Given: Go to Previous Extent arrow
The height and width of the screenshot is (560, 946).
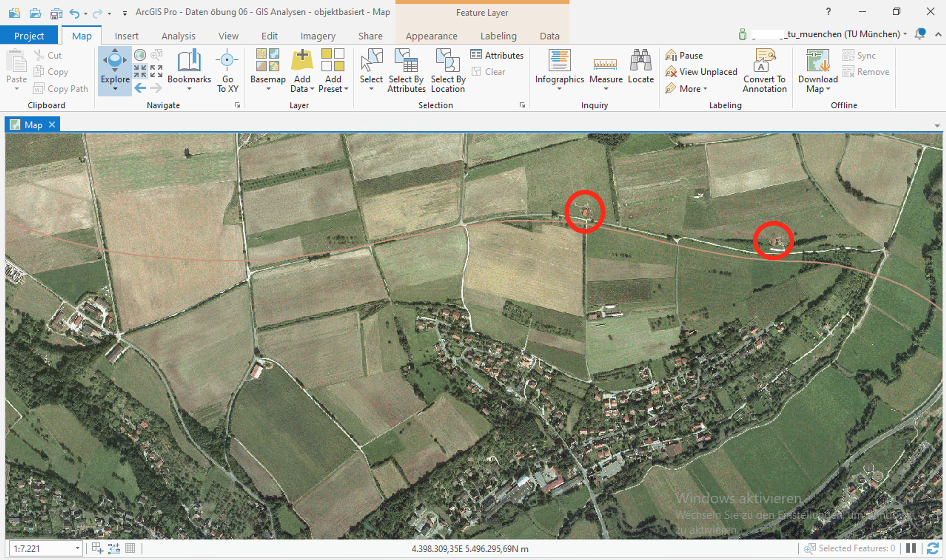Looking at the screenshot, I should click(140, 88).
